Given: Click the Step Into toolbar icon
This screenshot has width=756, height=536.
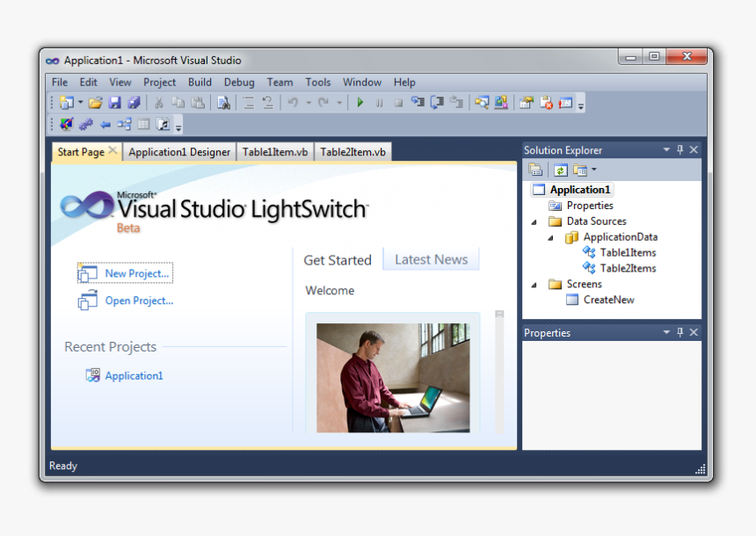Looking at the screenshot, I should 418,102.
